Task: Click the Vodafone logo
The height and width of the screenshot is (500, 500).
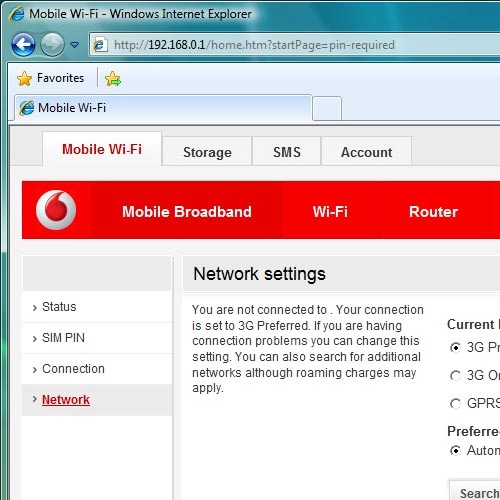Action: 56,210
